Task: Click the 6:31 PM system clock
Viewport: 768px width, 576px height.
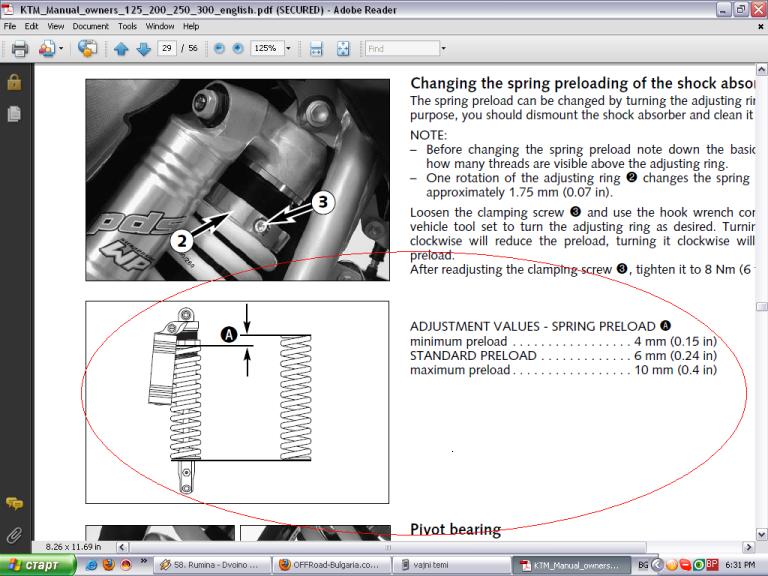Action: (x=740, y=565)
